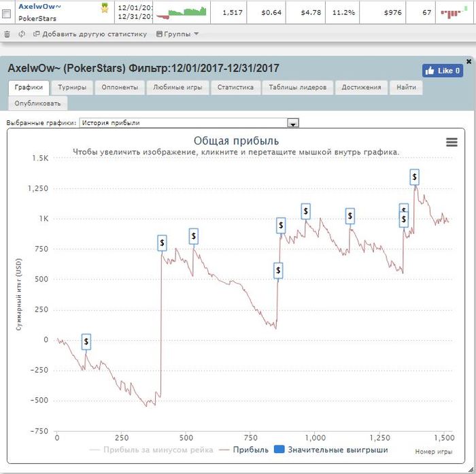
Task: Click the dollar marker just above 500 level
Action: tap(278, 271)
